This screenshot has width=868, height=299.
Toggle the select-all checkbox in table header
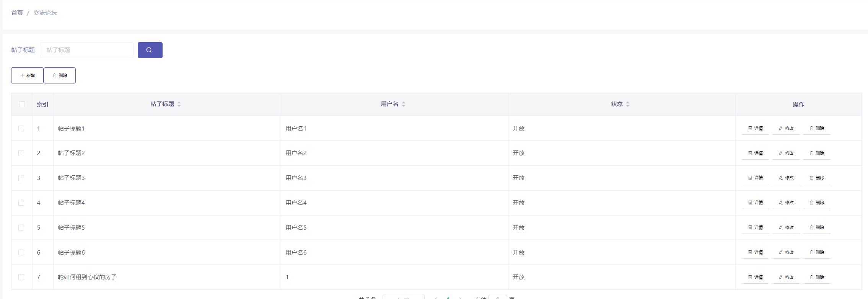tap(22, 104)
